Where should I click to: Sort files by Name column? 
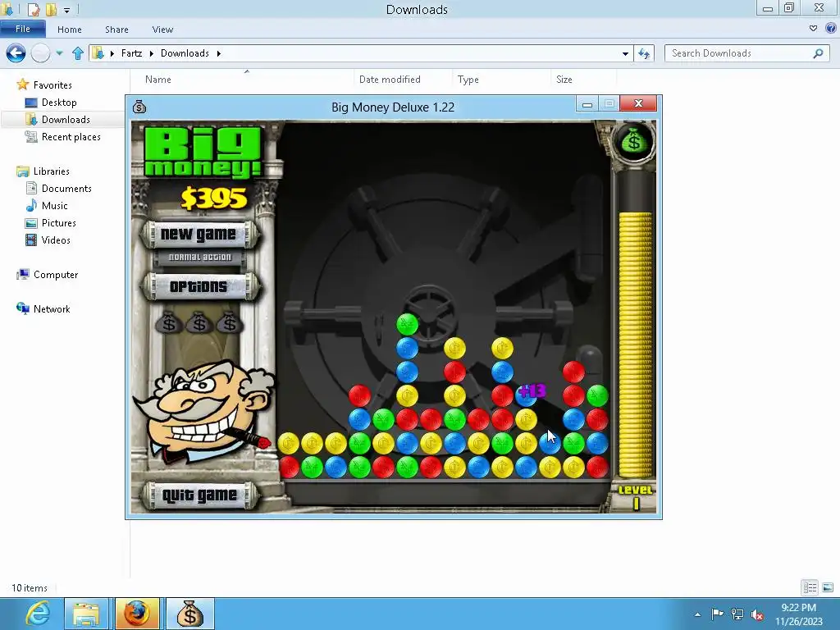pyautogui.click(x=158, y=80)
